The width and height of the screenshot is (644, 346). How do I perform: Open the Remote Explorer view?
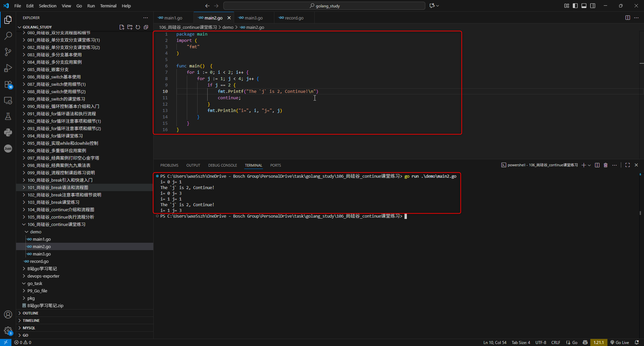tap(8, 100)
